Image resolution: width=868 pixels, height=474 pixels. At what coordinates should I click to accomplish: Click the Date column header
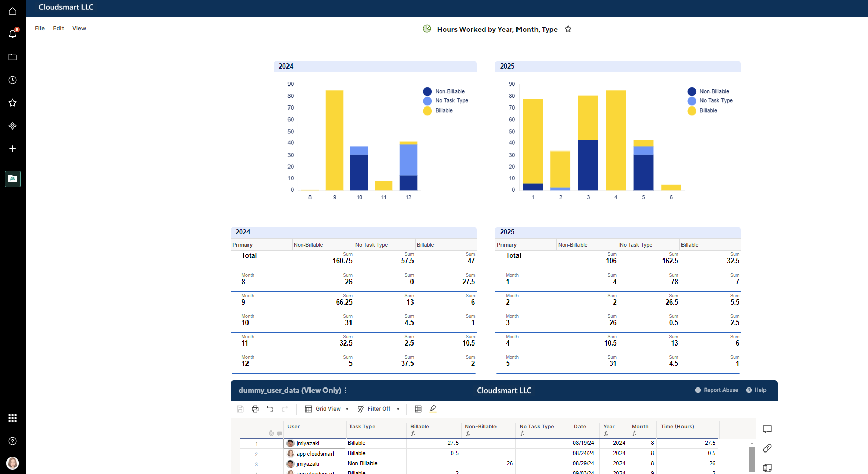pos(586,429)
